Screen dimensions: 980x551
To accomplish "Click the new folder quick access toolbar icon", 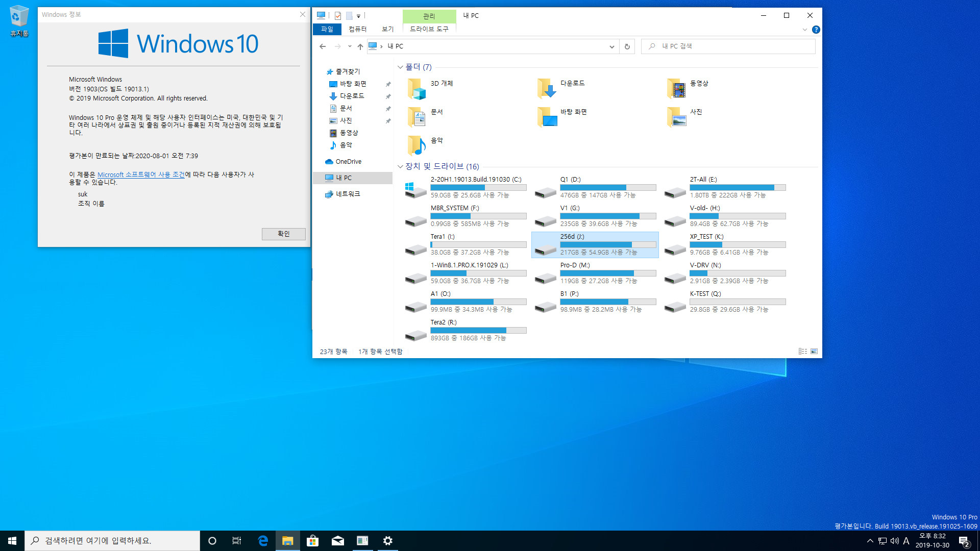I will (349, 16).
